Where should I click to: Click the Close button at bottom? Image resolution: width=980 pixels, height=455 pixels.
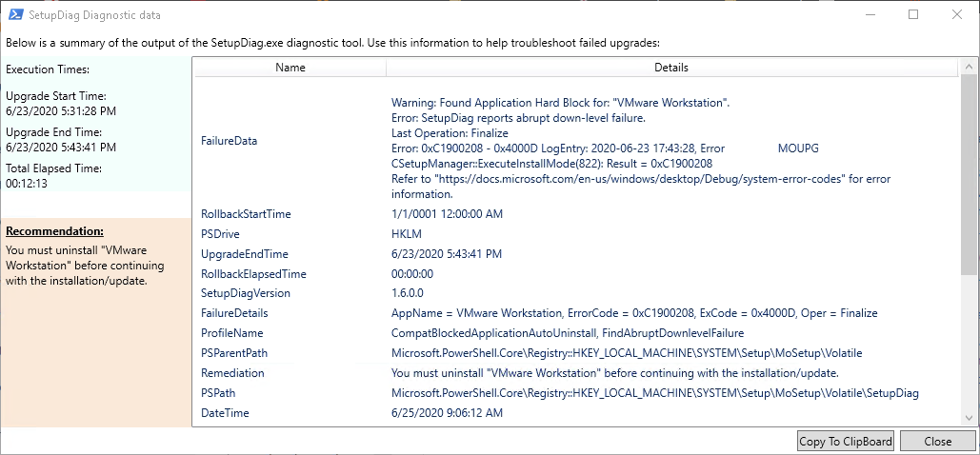(937, 441)
